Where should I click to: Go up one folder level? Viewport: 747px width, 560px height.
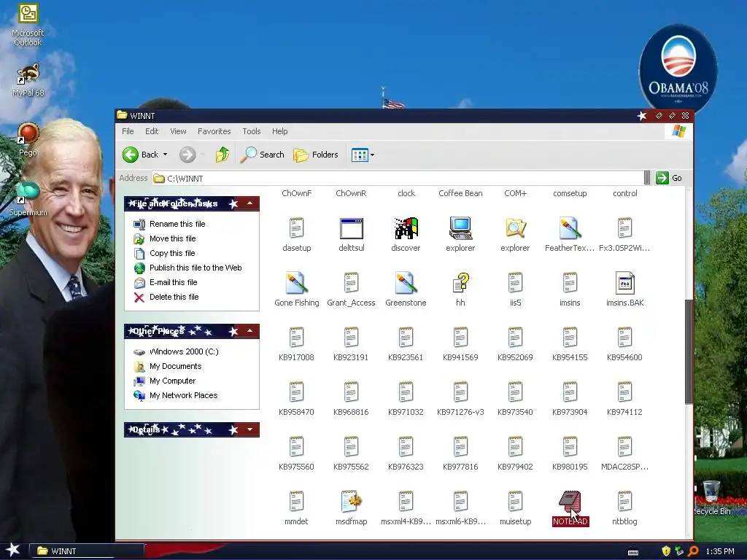(222, 155)
